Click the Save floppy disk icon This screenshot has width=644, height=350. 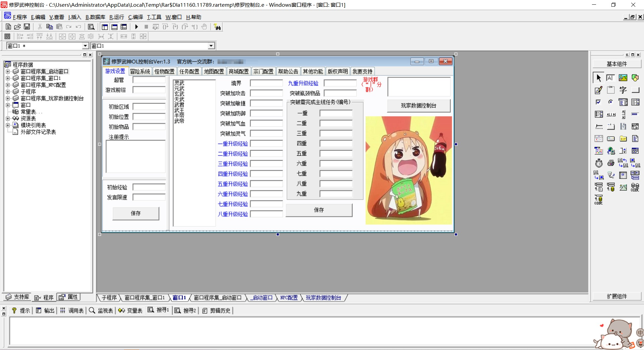tap(27, 27)
